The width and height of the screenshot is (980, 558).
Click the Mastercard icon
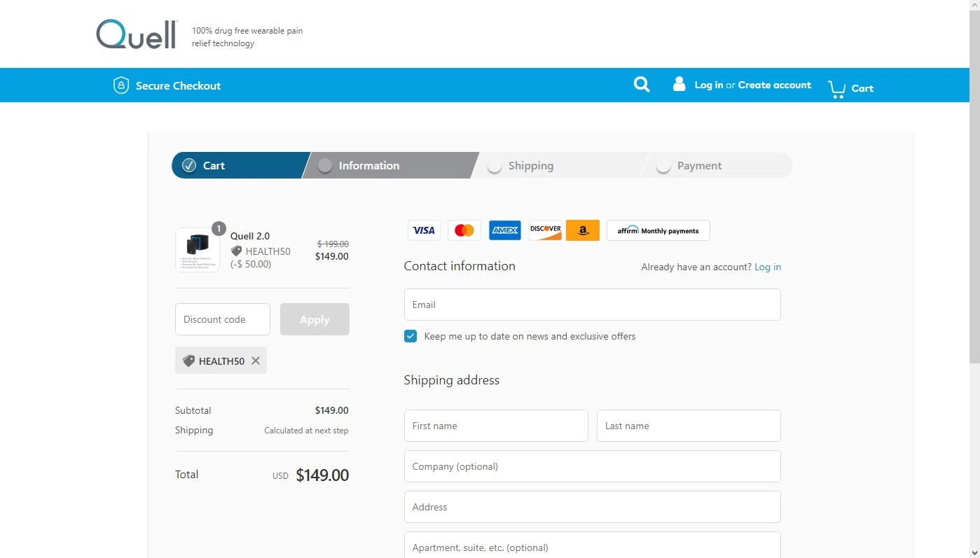point(464,230)
